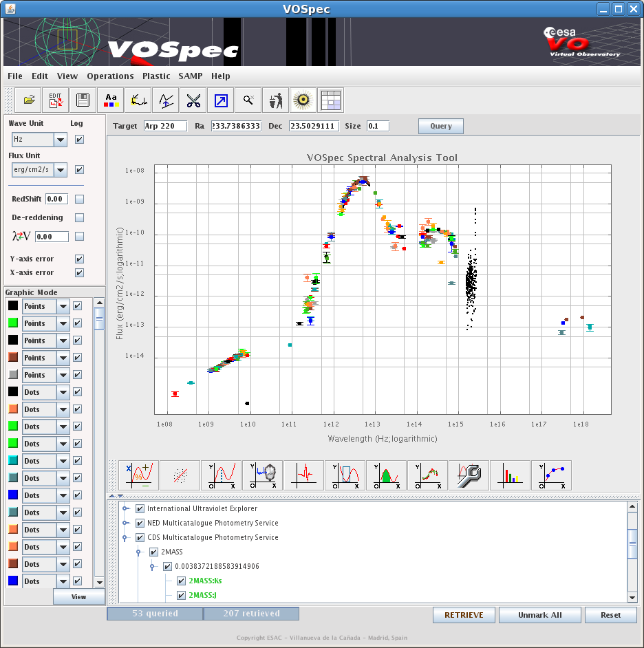
Task: Open the Points dropdown beside the gray swatch
Action: click(63, 375)
